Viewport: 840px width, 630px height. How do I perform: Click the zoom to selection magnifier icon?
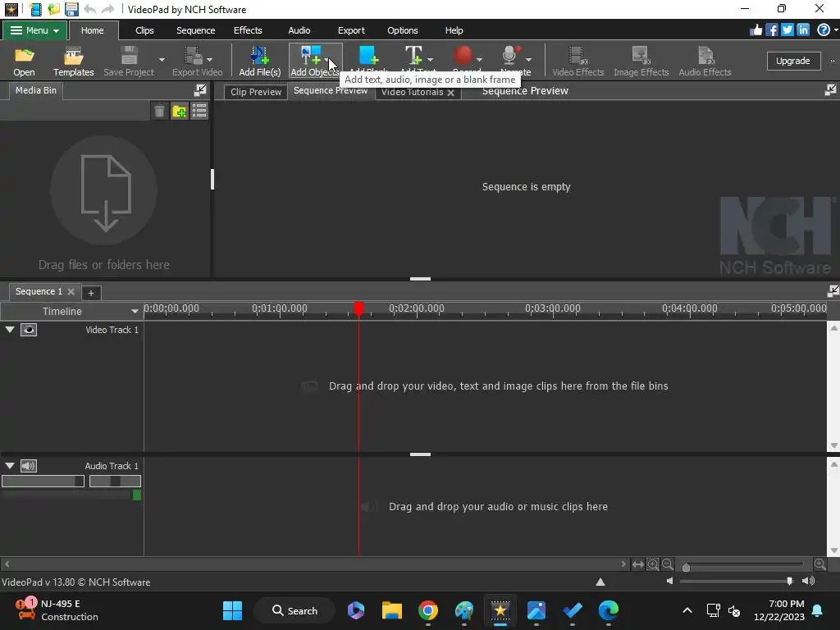click(x=652, y=564)
